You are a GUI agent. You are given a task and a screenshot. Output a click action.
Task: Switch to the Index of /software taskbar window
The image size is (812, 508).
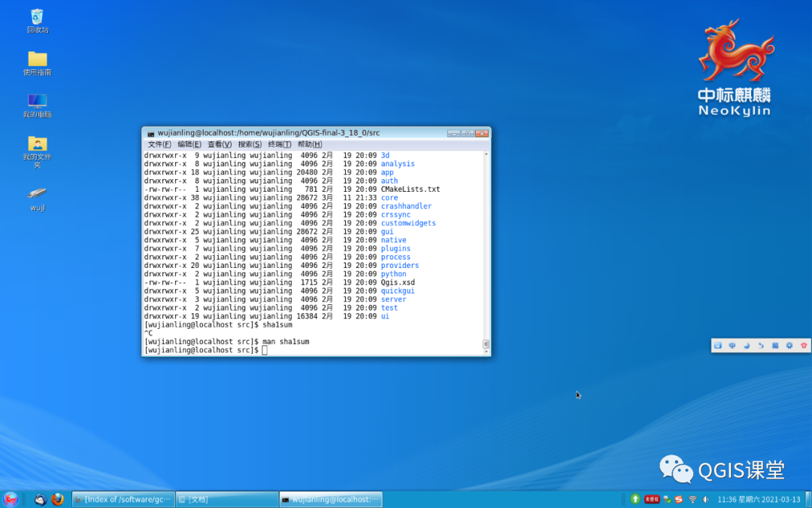click(x=123, y=500)
